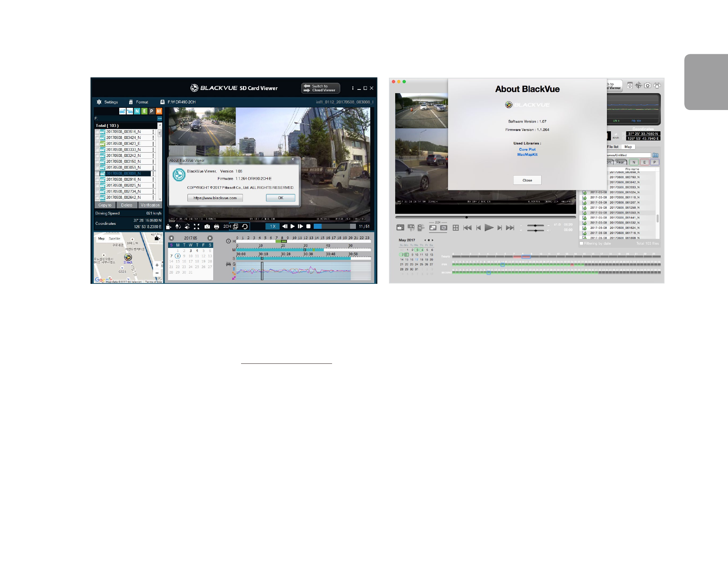Viewport: 728px width, 582px height.
Task: Click the large play button in Mac viewer
Action: click(489, 228)
